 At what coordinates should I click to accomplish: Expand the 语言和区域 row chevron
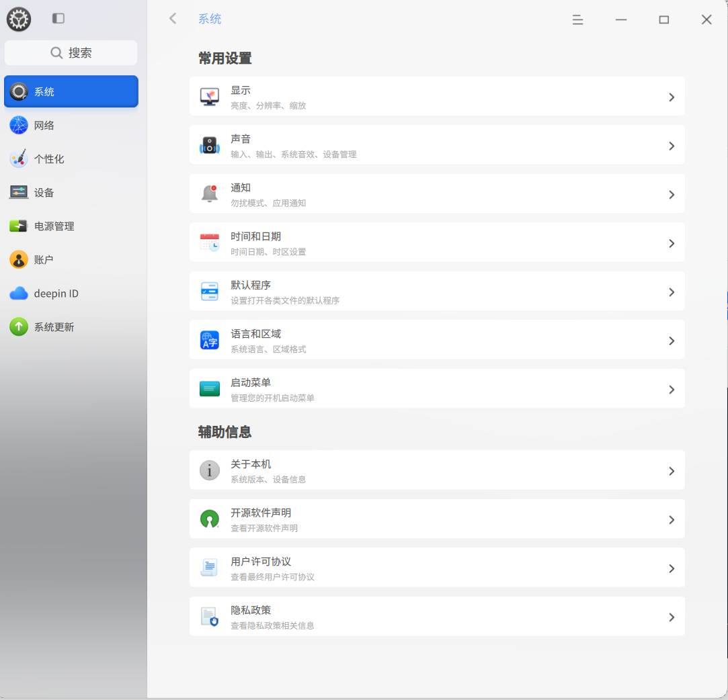(672, 341)
